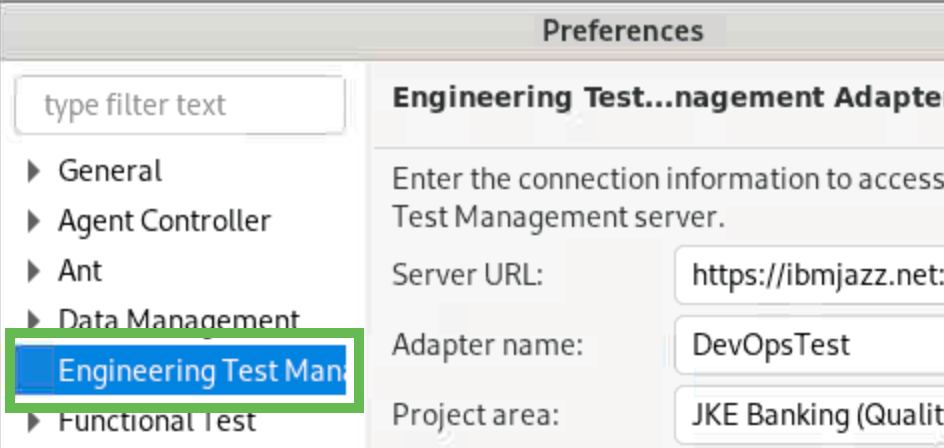The image size is (944, 448).
Task: Select the Functional Test category
Action: coord(157,421)
